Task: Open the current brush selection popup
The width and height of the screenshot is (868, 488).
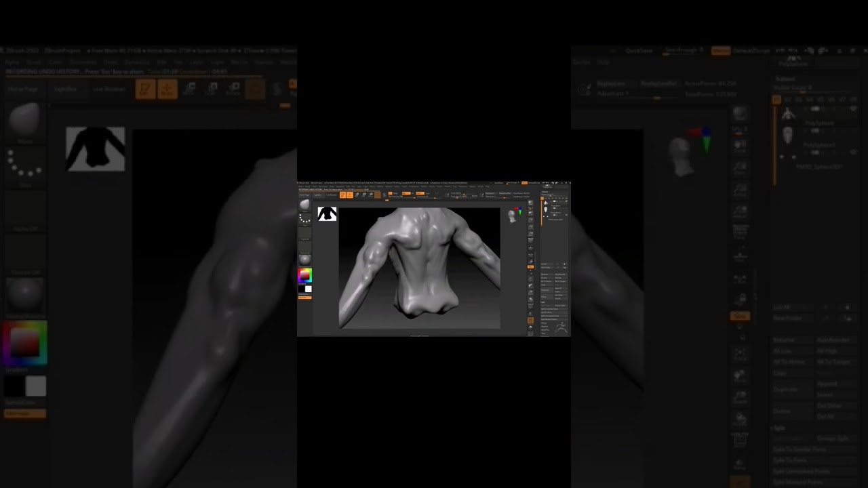Action: click(305, 205)
